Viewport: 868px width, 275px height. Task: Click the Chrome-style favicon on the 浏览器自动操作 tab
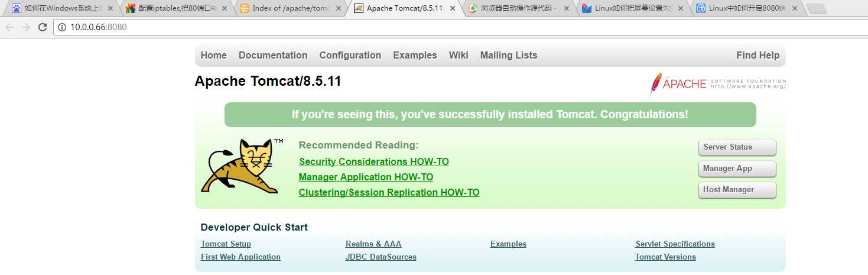(473, 8)
